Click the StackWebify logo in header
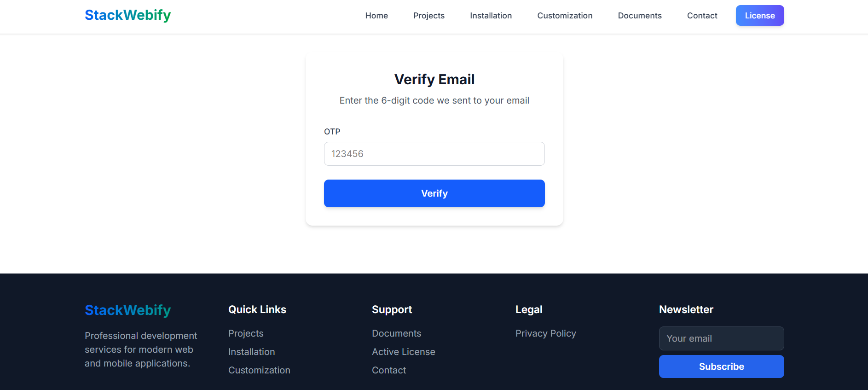This screenshot has height=390, width=868. pyautogui.click(x=127, y=15)
